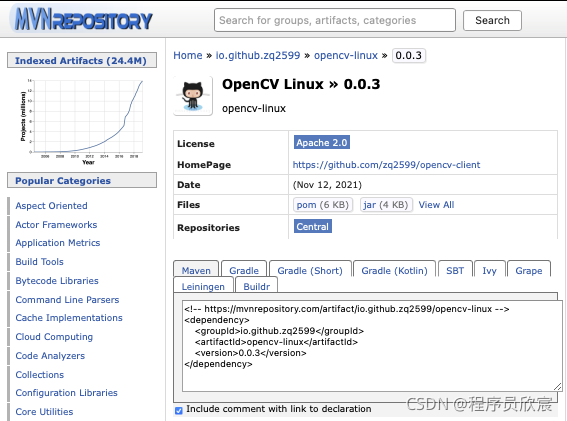
Task: Click the GitHub Octocat artifact icon
Action: pos(193,96)
